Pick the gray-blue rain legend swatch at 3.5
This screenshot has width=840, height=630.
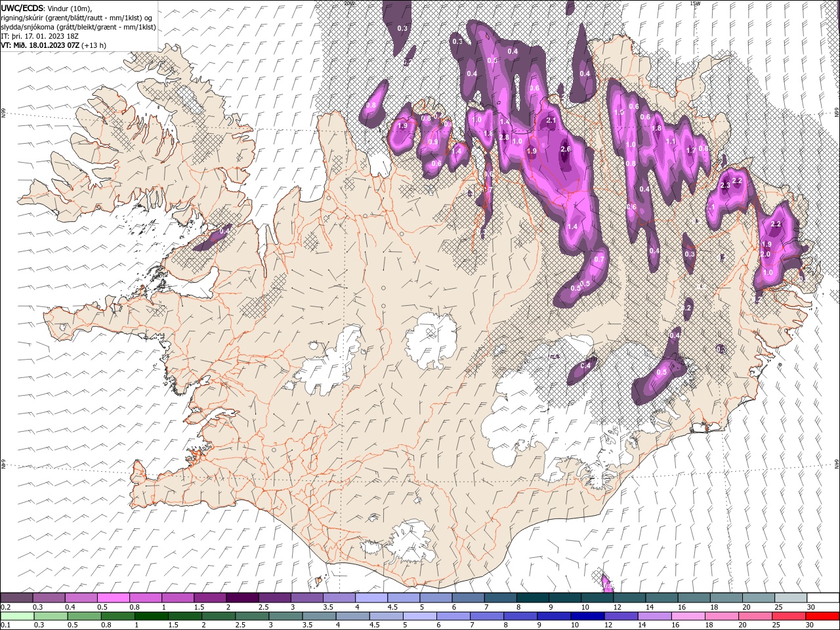coord(319,616)
